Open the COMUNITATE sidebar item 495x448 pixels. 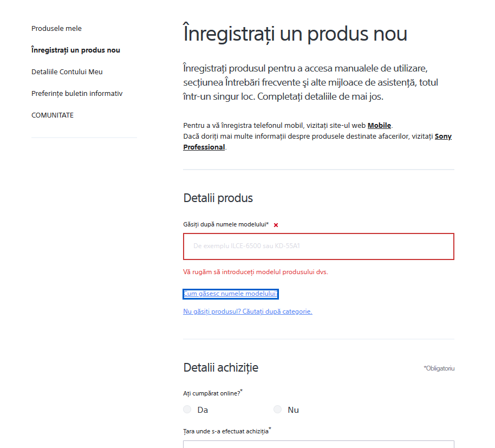53,115
